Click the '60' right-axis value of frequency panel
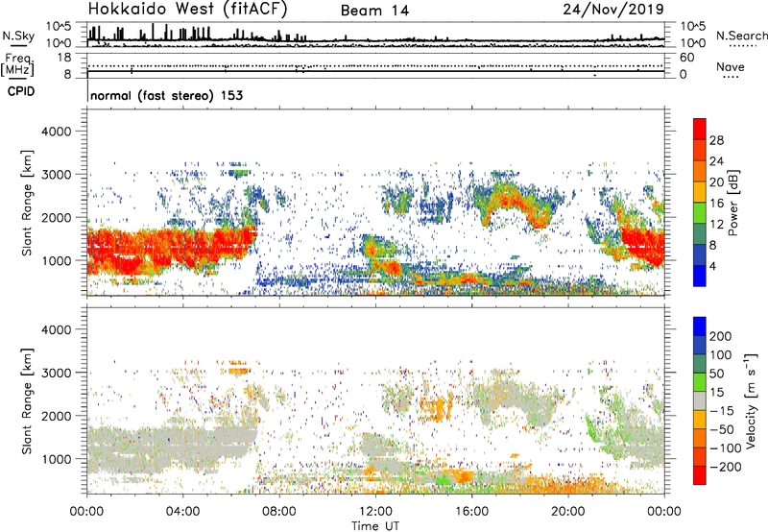Screen dimensions: 768x532 (x=686, y=58)
